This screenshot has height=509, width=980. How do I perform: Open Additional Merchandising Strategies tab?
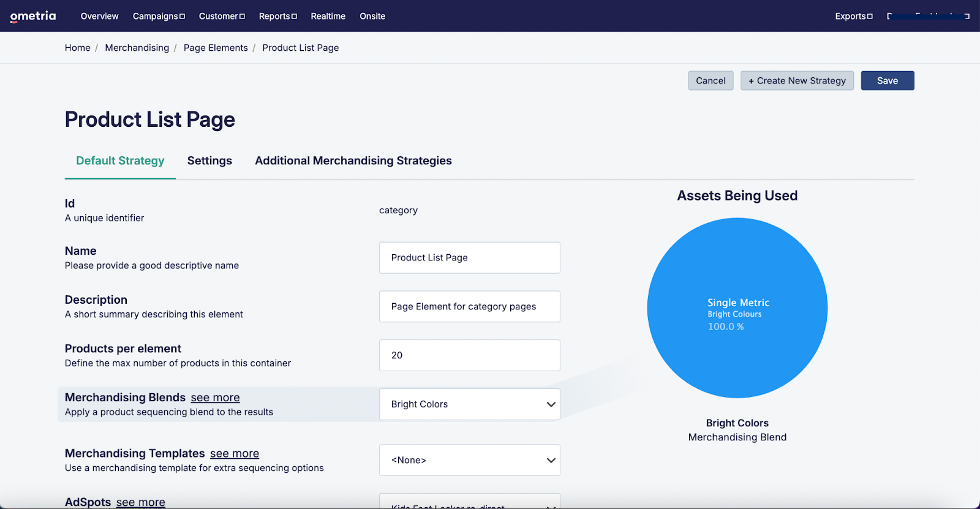[353, 161]
